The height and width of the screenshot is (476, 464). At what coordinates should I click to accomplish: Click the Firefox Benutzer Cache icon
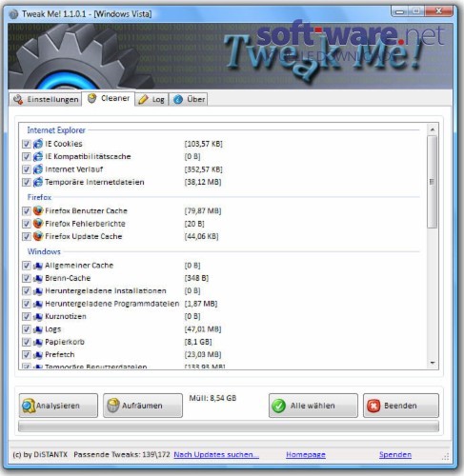pos(38,210)
